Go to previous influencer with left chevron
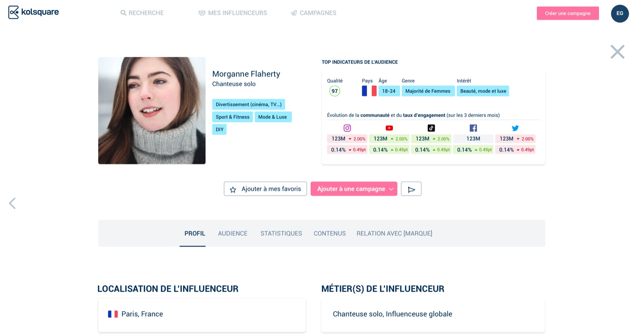The image size is (644, 335). (12, 203)
